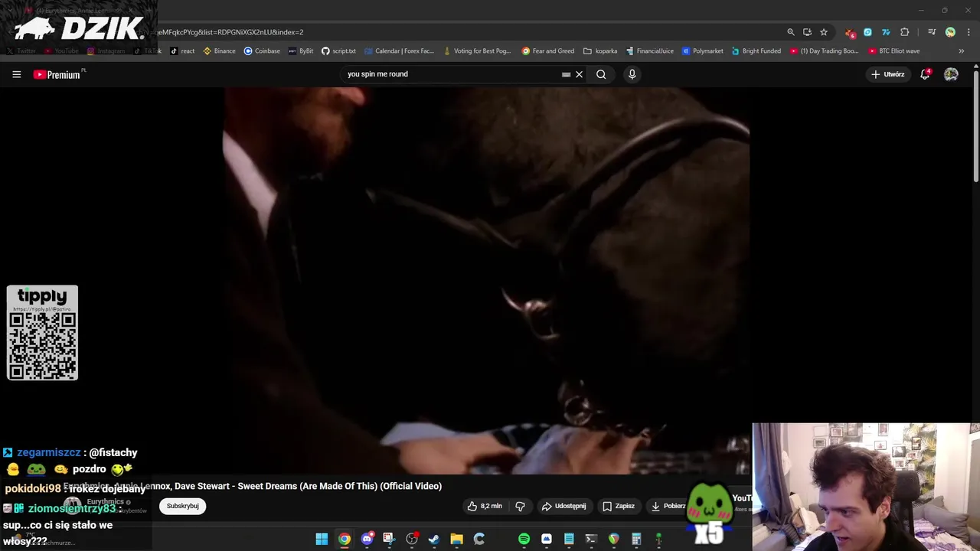This screenshot has width=980, height=551.
Task: Open Coinbase bookmark
Action: point(262,51)
